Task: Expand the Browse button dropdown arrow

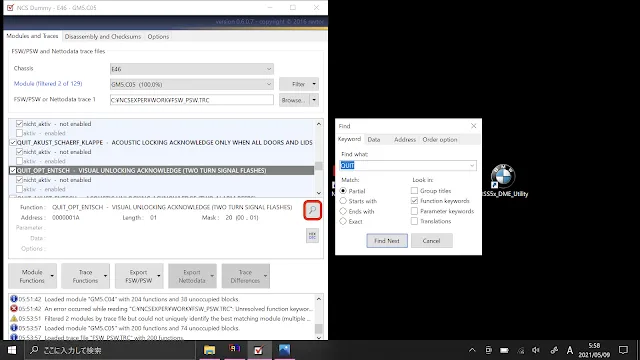Action: point(314,100)
